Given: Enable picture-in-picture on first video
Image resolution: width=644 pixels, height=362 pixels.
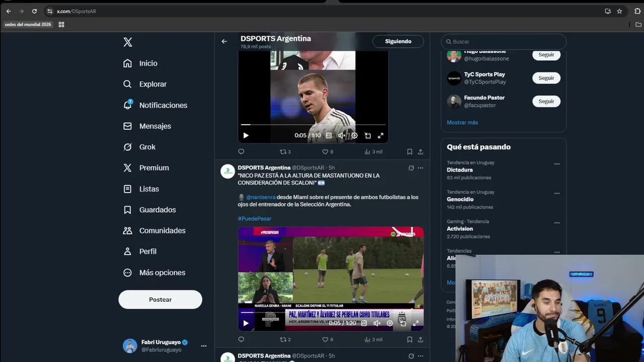Looking at the screenshot, I should click(x=367, y=135).
